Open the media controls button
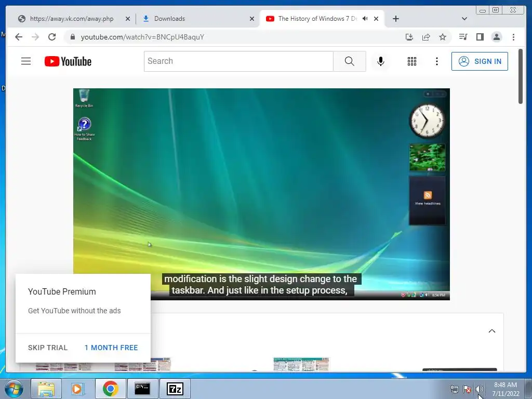 [463, 37]
